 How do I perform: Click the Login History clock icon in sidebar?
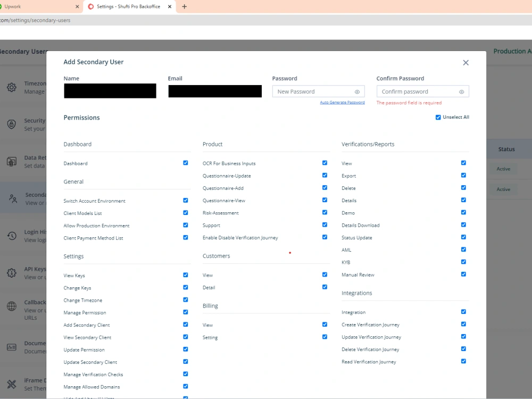coord(12,236)
